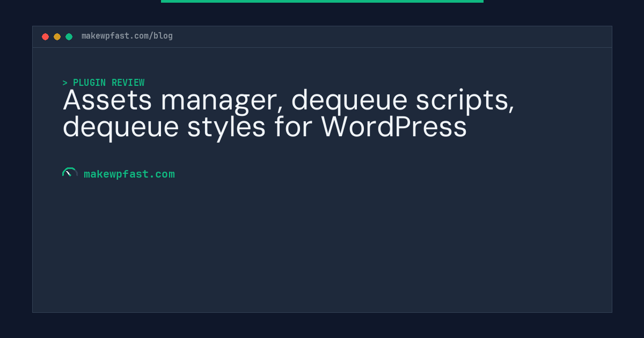Toggle the red traffic-light control
The height and width of the screenshot is (338, 644).
(x=46, y=36)
